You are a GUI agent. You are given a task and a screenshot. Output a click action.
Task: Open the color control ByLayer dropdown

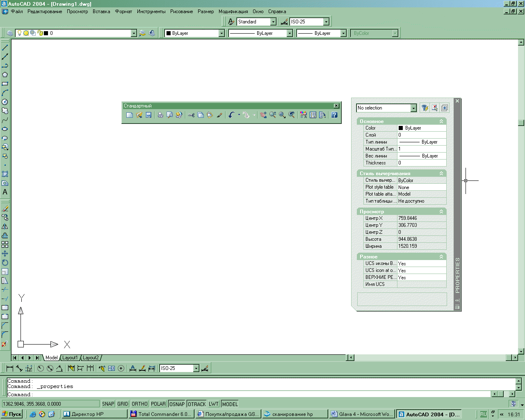(221, 33)
